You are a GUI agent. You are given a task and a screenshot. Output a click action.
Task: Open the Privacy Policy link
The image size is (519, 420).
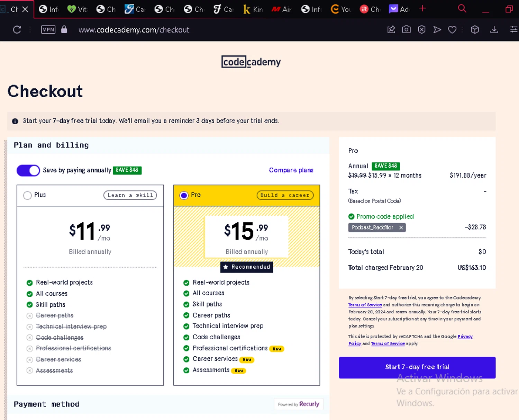(x=465, y=337)
